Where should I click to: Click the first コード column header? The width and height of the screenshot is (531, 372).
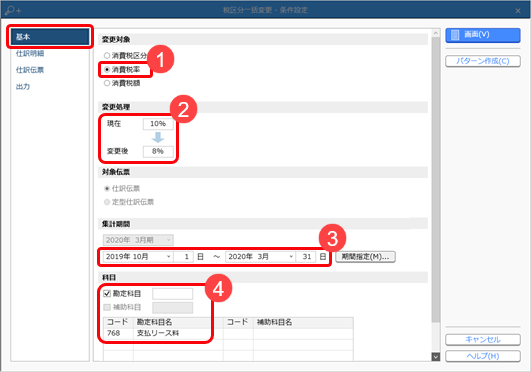tap(118, 322)
